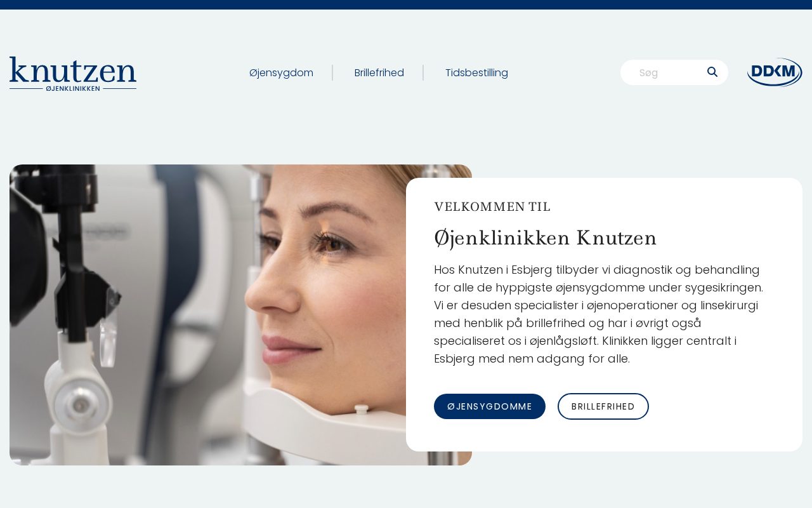Open the Brillefrihed navigation item
Viewport: 812px width, 508px height.
tap(379, 72)
